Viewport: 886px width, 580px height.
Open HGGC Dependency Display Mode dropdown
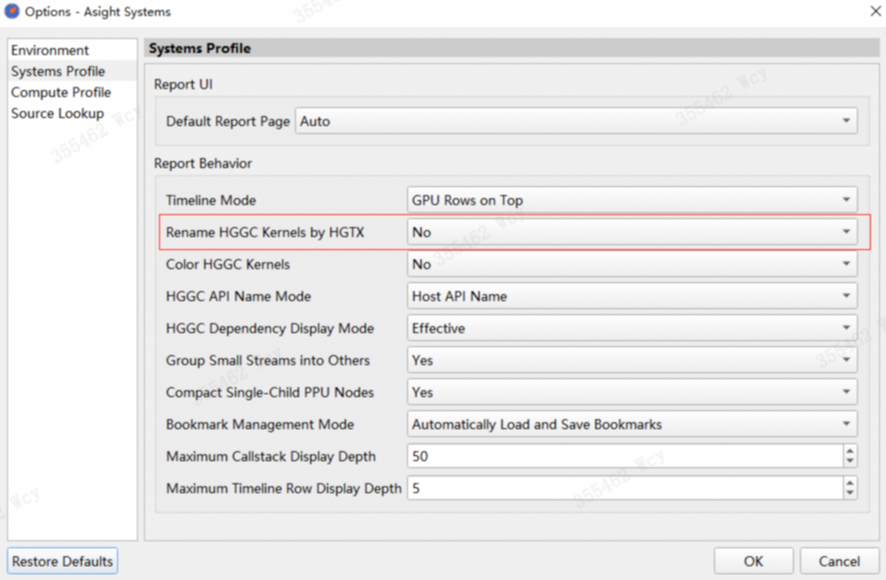632,328
